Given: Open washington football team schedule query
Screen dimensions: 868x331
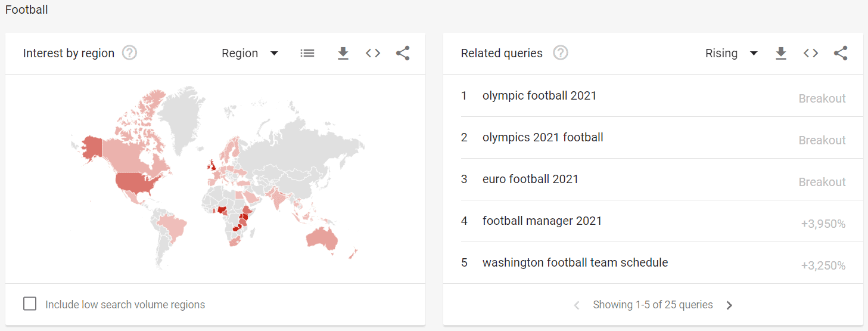Looking at the screenshot, I should (x=575, y=263).
